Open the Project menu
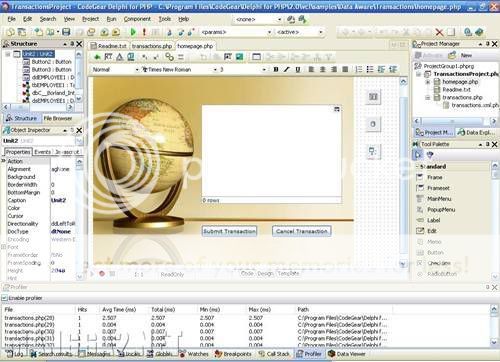This screenshot has width=500, height=362. tap(91, 19)
